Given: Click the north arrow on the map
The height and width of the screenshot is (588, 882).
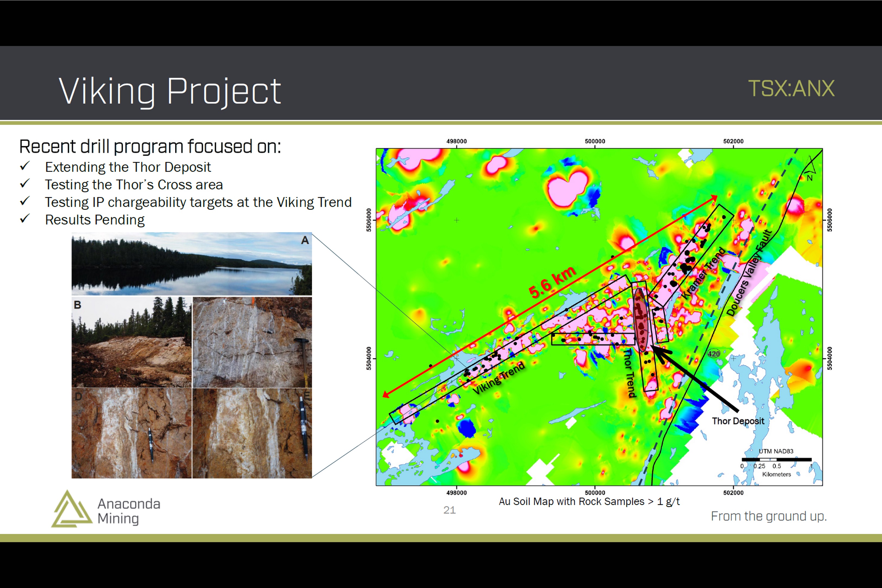Looking at the screenshot, I should (810, 169).
